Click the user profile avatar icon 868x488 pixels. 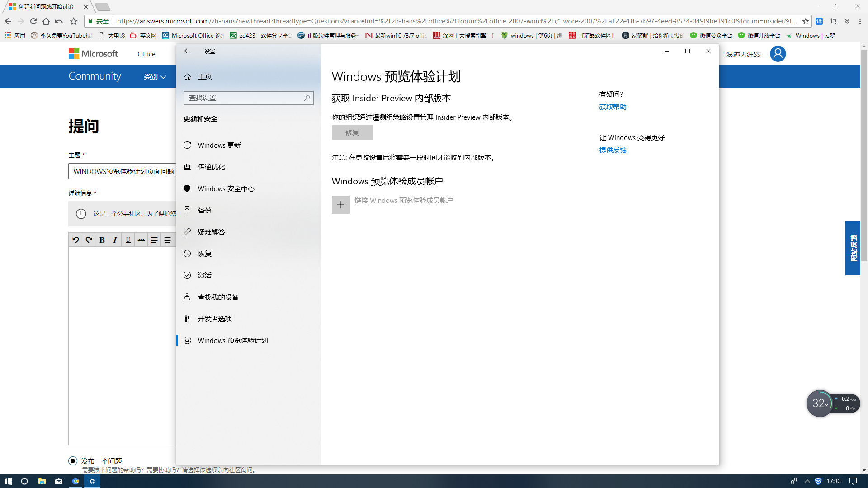[778, 54]
